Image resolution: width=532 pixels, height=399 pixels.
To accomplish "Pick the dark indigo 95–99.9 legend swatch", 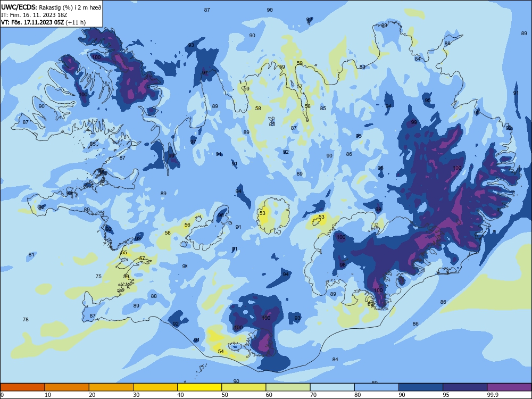I will click(x=465, y=387).
